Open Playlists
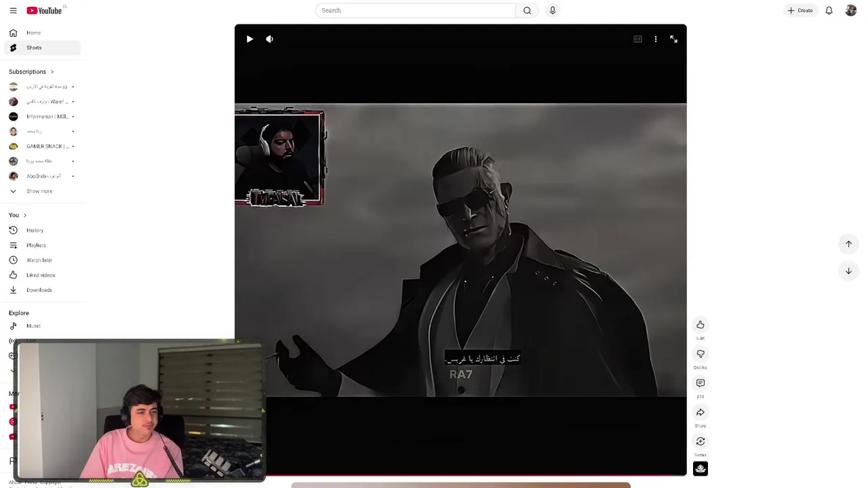 click(43, 245)
